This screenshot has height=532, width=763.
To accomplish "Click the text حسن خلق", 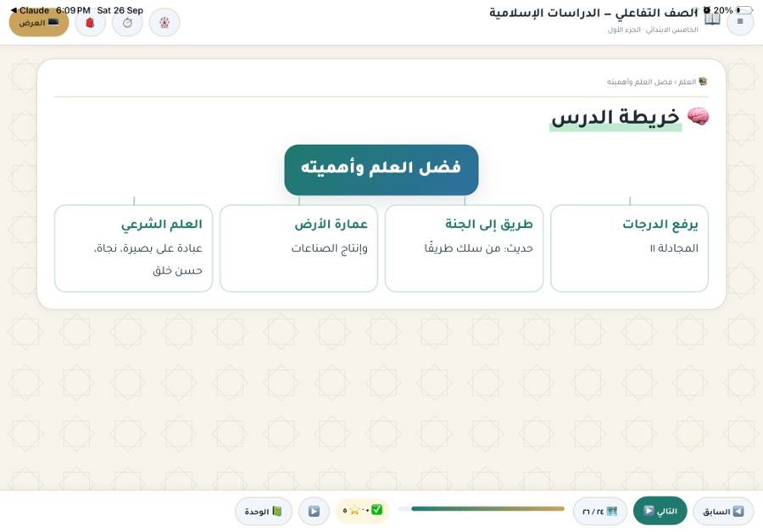I will coord(178,270).
